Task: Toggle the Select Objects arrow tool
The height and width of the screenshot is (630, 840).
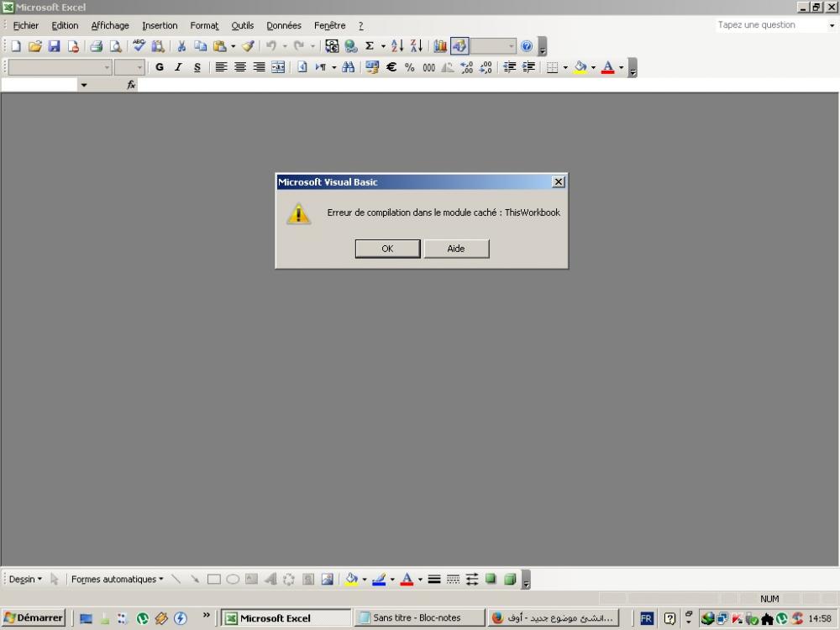Action: coord(54,579)
